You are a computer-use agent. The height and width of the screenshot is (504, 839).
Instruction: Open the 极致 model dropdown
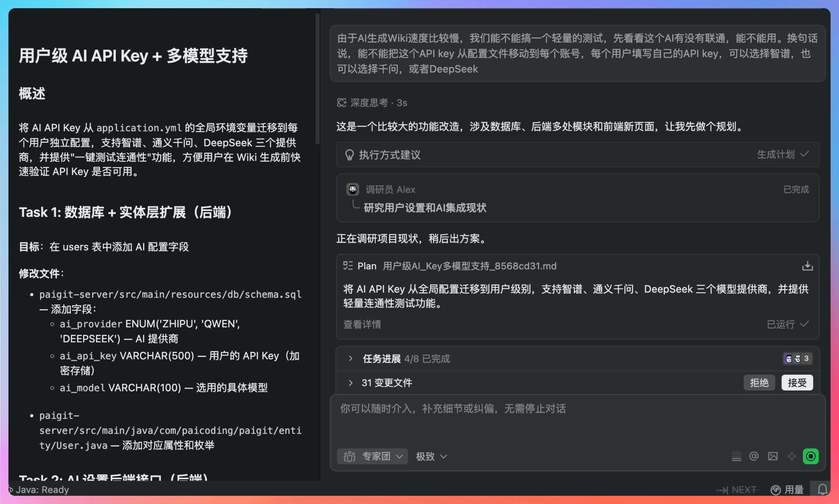pos(431,456)
